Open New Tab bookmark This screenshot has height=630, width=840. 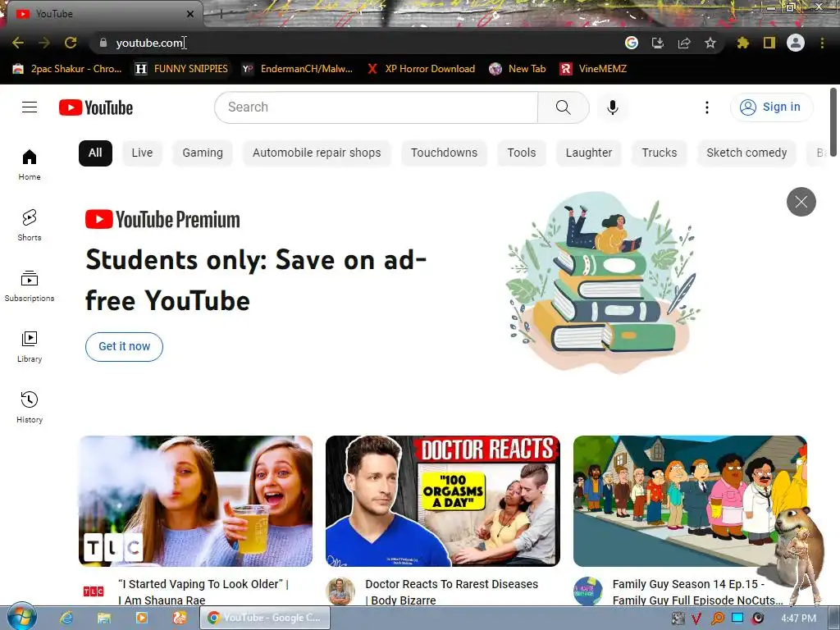tap(518, 69)
